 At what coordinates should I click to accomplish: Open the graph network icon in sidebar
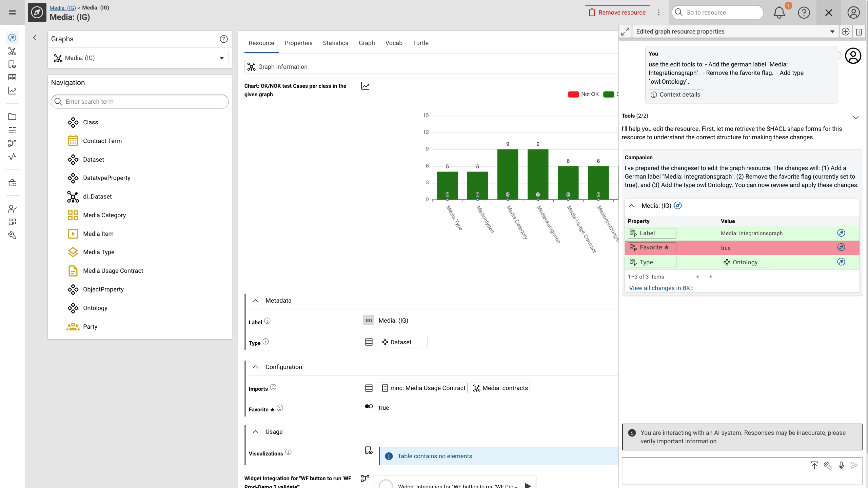pos(12,51)
